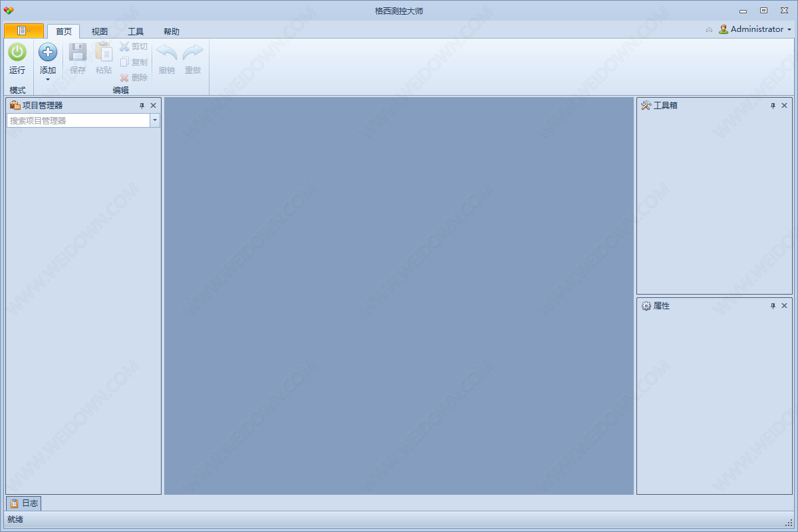Image resolution: width=798 pixels, height=532 pixels.
Task: Open the 日志 tab at bottom
Action: 24,503
